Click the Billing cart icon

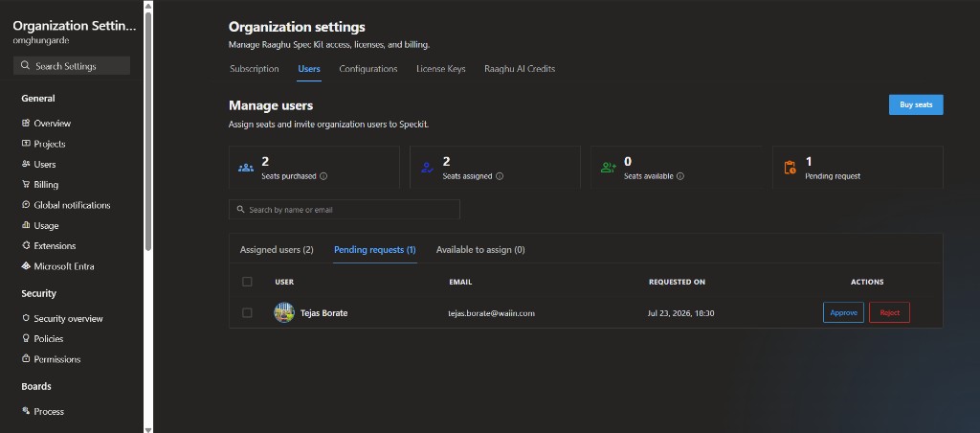coord(26,185)
